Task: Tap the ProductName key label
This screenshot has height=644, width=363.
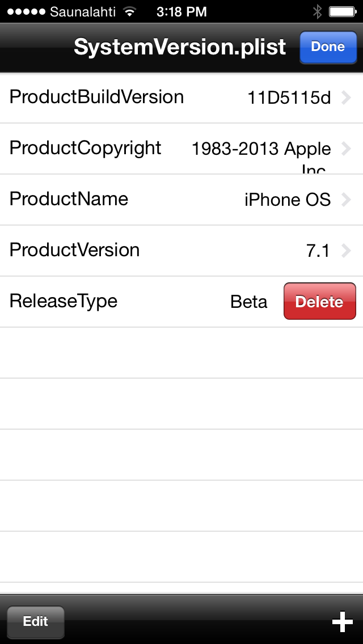Action: pyautogui.click(x=69, y=199)
